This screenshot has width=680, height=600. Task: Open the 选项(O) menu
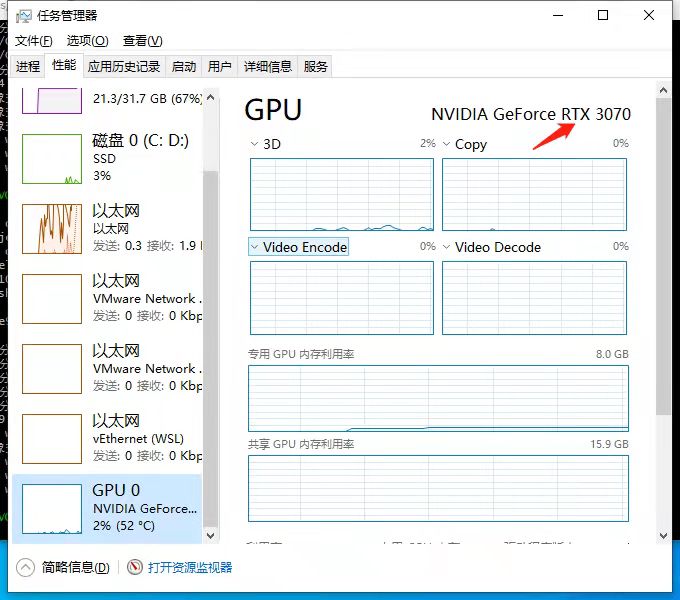click(87, 41)
